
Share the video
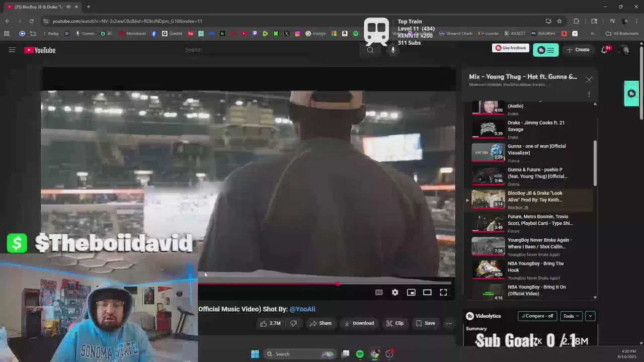(320, 323)
